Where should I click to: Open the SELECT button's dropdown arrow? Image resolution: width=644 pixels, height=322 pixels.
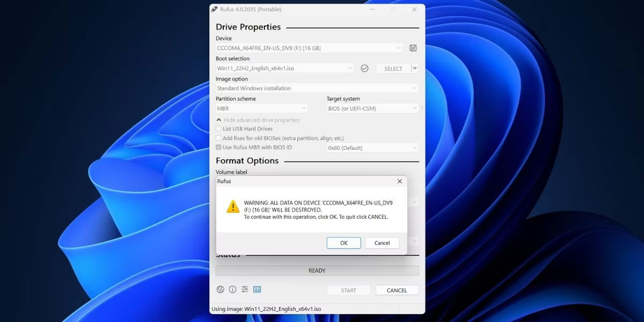pyautogui.click(x=414, y=68)
